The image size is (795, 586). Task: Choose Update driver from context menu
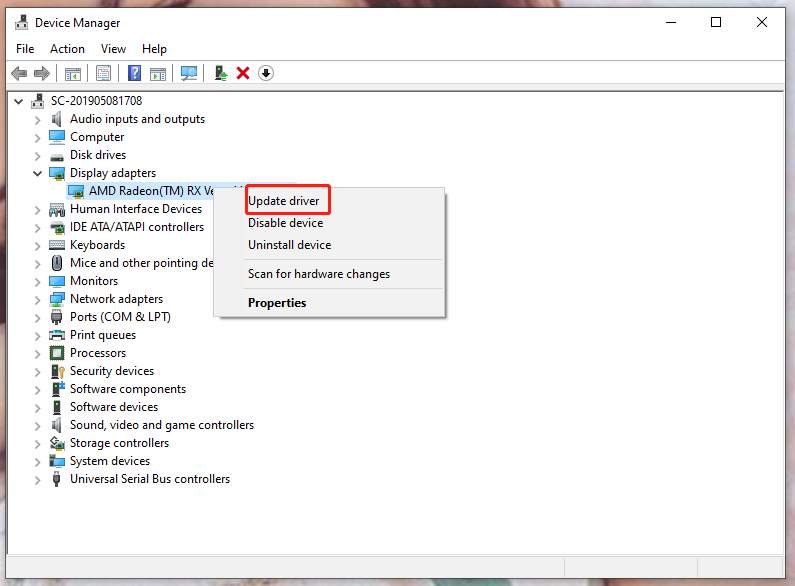tap(283, 201)
